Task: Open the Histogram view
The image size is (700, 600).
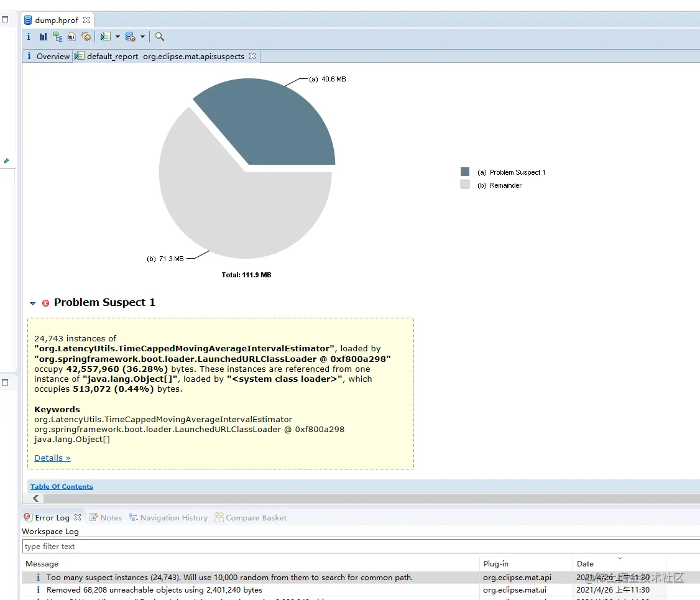Action: coord(43,37)
